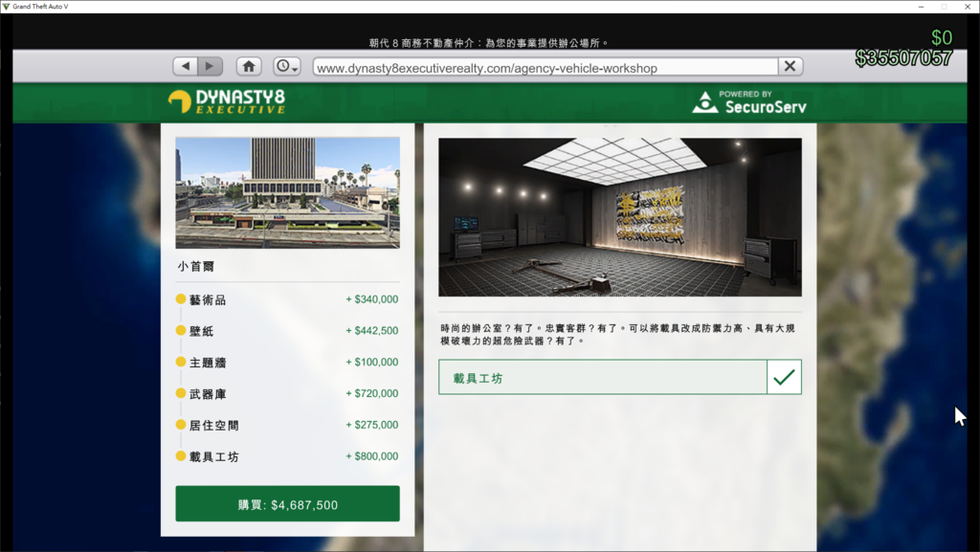
Task: Click the Dynasty8 Executive logo
Action: 226,101
